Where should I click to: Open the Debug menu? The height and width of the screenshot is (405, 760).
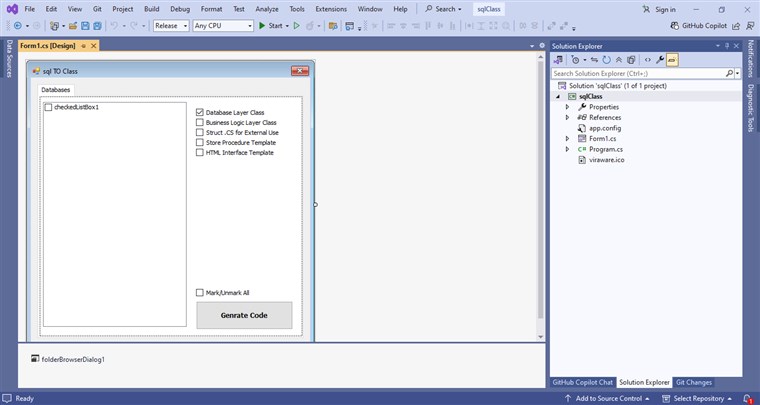point(180,9)
